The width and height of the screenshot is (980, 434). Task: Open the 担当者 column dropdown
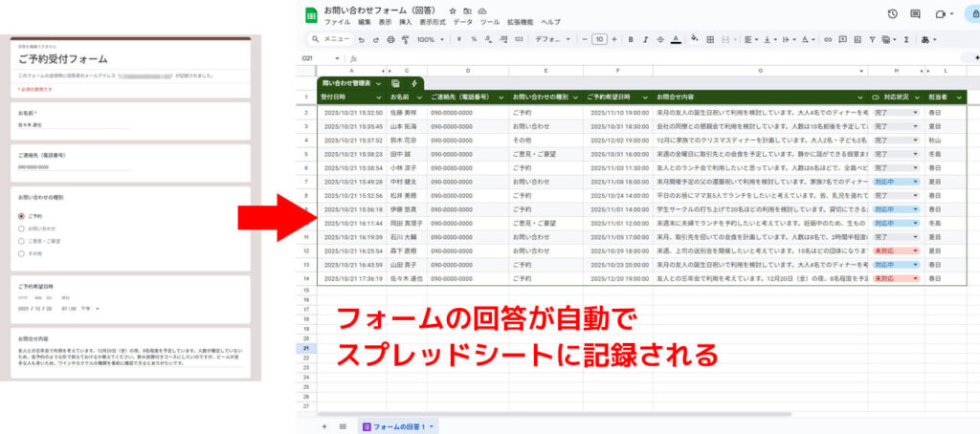[x=959, y=98]
